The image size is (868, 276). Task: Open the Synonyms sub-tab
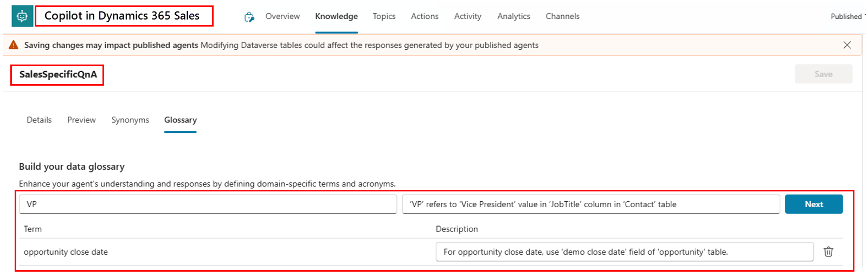point(130,120)
